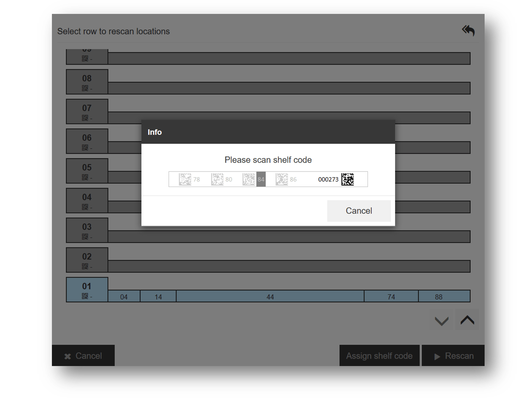Click the QR icon in row 03

[x=85, y=237]
